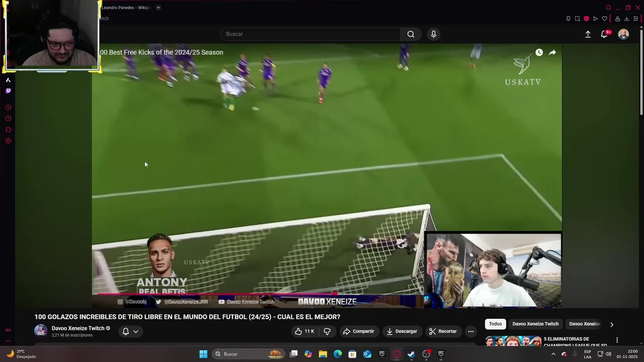The image size is (644, 362).
Task: Click into the YouTube Buscar search field
Action: point(310,34)
